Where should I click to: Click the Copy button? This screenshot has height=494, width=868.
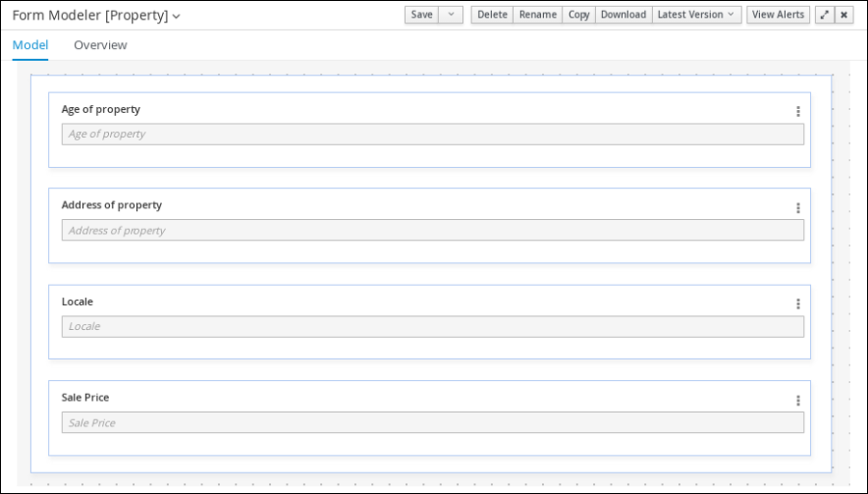pyautogui.click(x=579, y=14)
